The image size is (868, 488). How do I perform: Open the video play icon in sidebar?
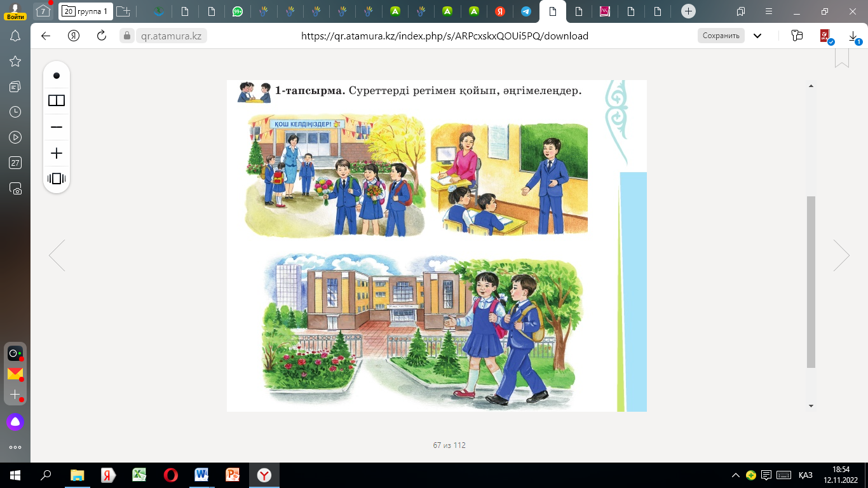coord(15,137)
